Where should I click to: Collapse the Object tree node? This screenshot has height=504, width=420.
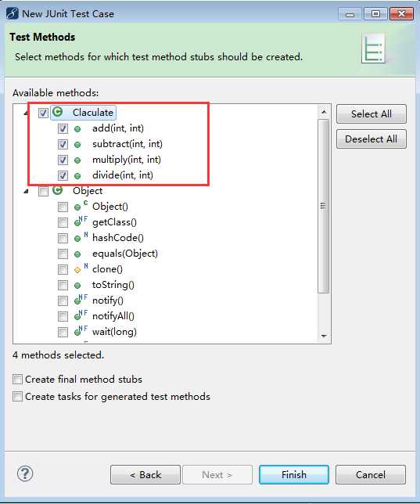pyautogui.click(x=26, y=191)
